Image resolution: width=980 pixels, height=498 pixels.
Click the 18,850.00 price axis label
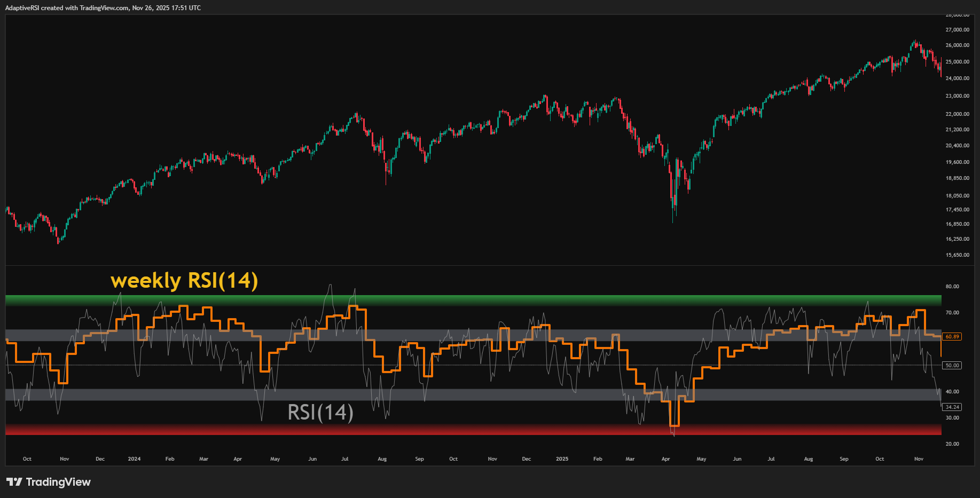(x=957, y=178)
